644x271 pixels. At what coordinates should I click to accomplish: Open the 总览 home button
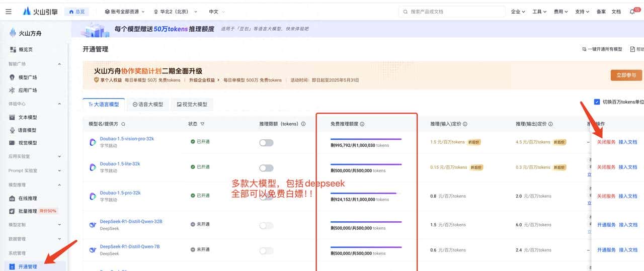tap(77, 11)
